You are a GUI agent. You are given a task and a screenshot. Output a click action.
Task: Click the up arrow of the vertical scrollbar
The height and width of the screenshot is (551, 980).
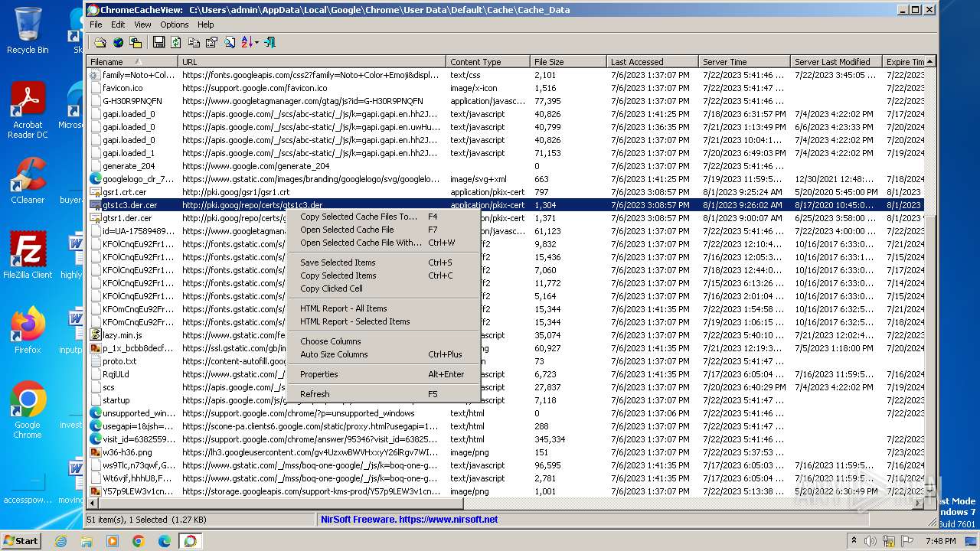point(930,62)
